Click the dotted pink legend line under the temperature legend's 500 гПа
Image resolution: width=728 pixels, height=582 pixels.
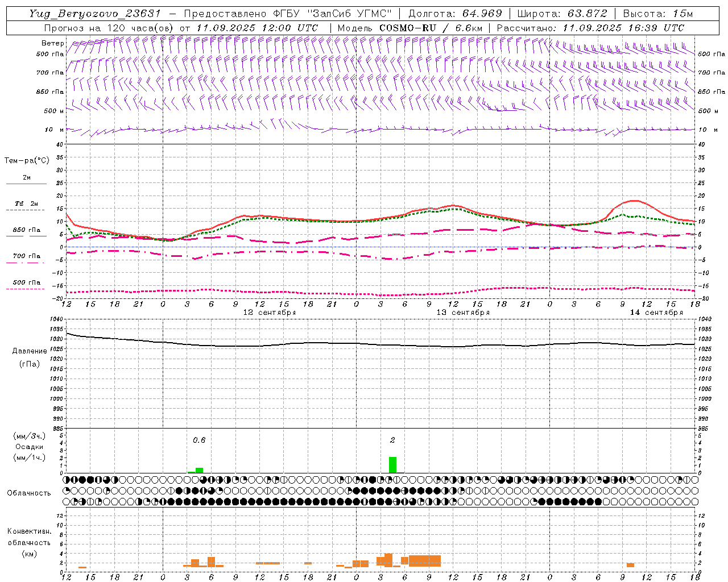point(26,289)
